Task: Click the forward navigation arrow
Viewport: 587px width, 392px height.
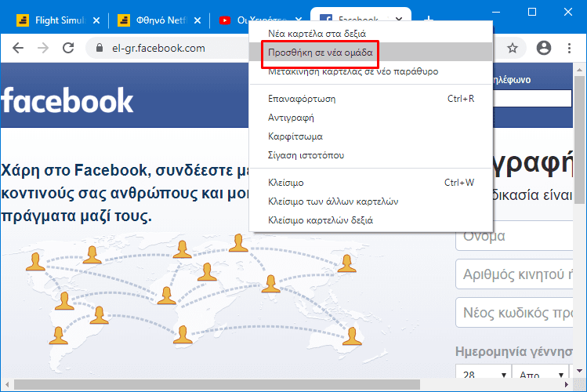Action: click(x=43, y=48)
